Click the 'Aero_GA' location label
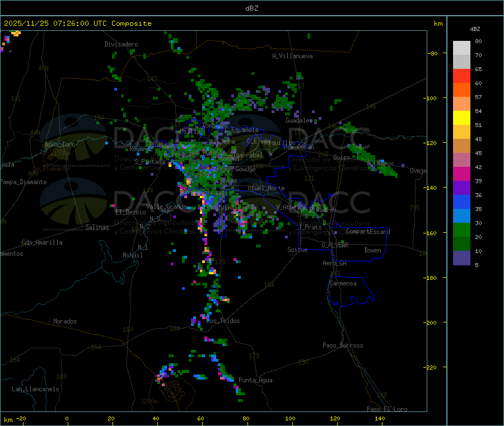This screenshot has width=504, height=426. 335,263
